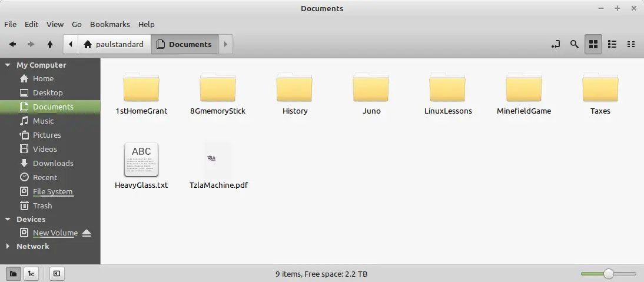This screenshot has height=282, width=644.
Task: Open the search magnifier tool
Action: (x=574, y=44)
